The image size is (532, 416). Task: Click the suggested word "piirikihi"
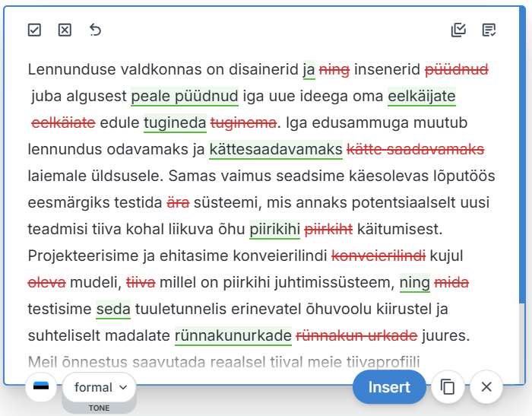point(274,229)
